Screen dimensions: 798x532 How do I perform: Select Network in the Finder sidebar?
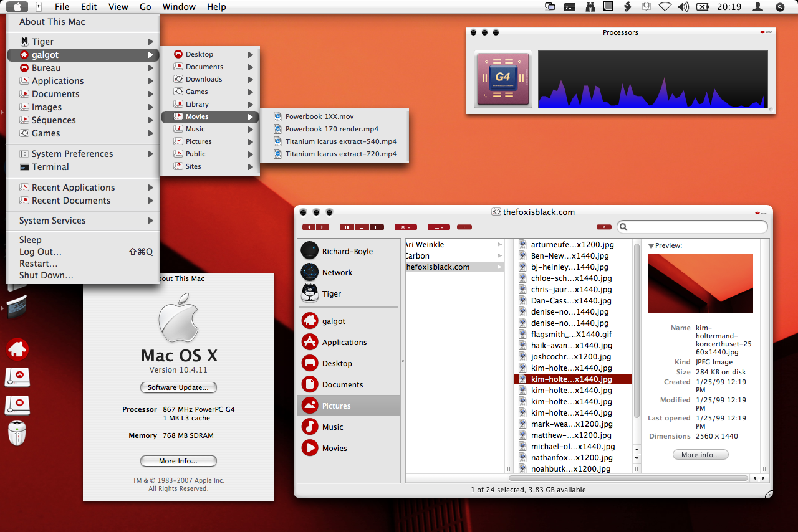[337, 273]
